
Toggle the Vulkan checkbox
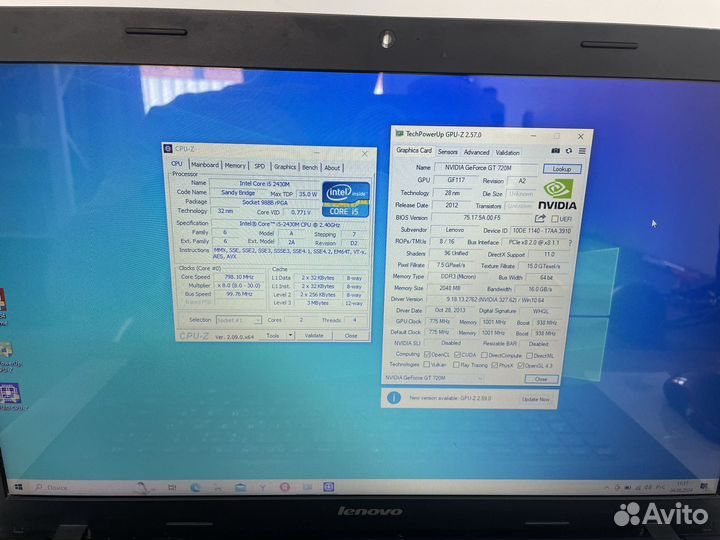tap(426, 365)
